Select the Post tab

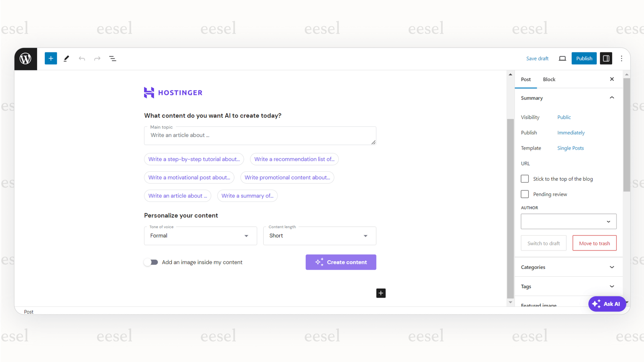click(x=526, y=79)
